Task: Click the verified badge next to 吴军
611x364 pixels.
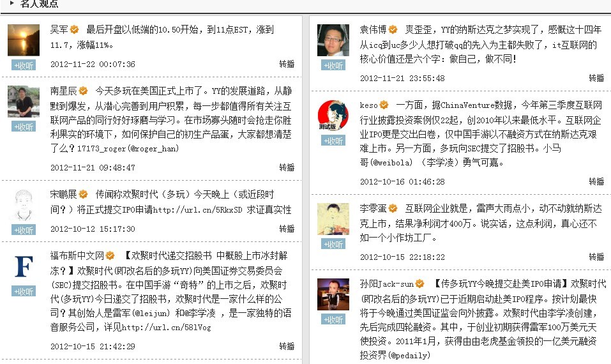Action: tap(74, 29)
